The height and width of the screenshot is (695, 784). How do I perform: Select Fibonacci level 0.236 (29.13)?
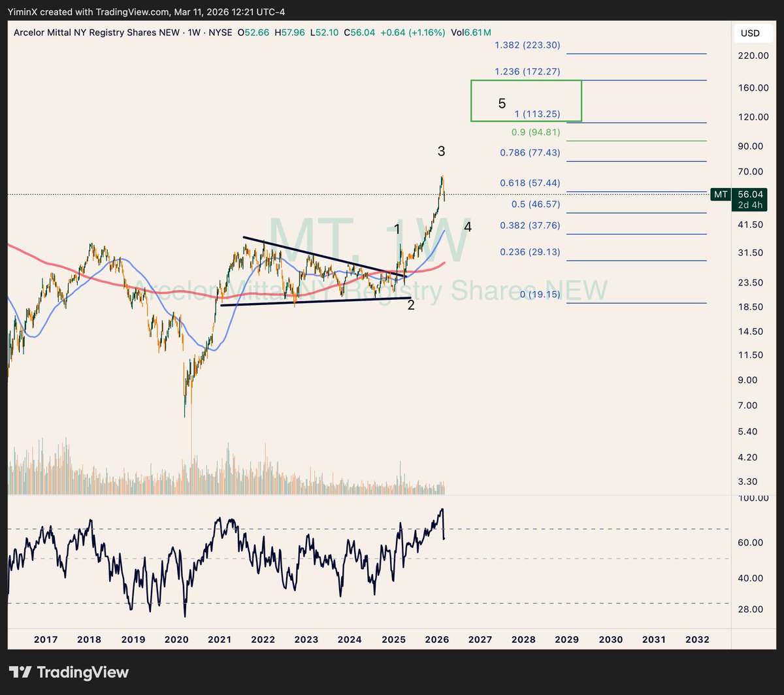(x=530, y=252)
